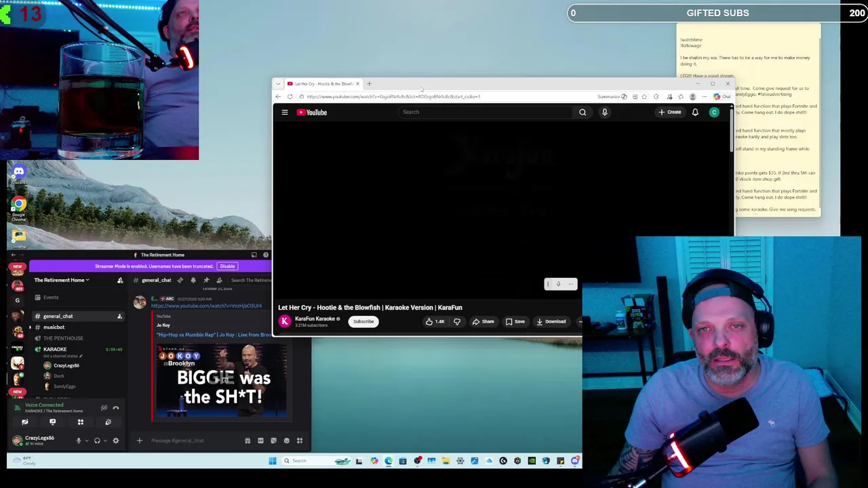This screenshot has height=488, width=868.
Task: Dislike the Let Her Cry karaoke video
Action: [457, 322]
